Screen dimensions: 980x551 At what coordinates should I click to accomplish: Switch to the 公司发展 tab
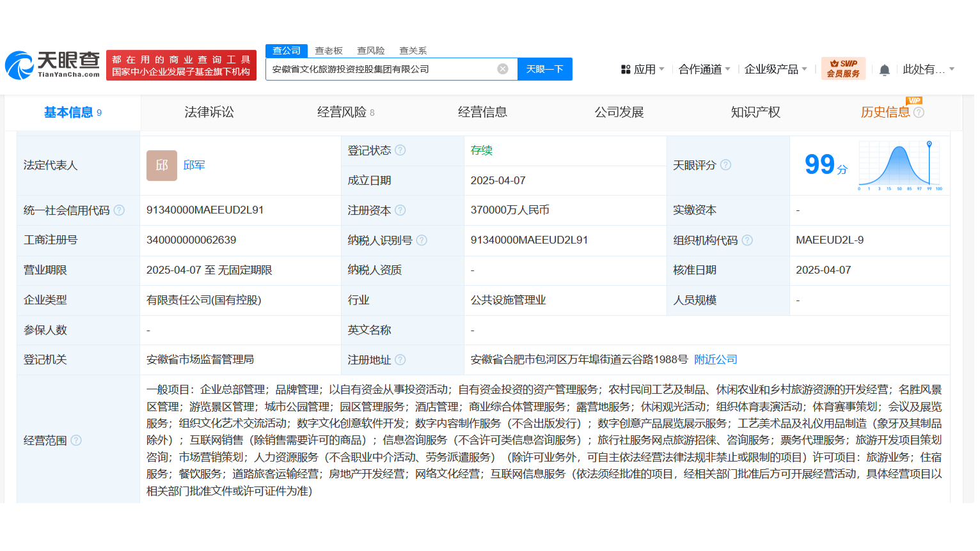[619, 113]
